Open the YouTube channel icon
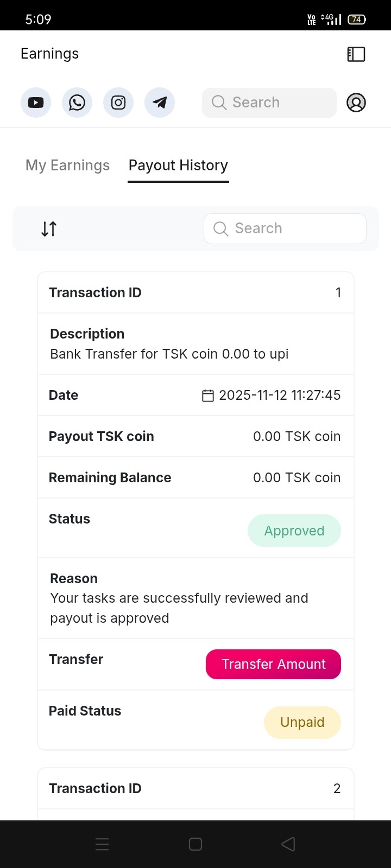This screenshot has width=391, height=868. point(36,103)
